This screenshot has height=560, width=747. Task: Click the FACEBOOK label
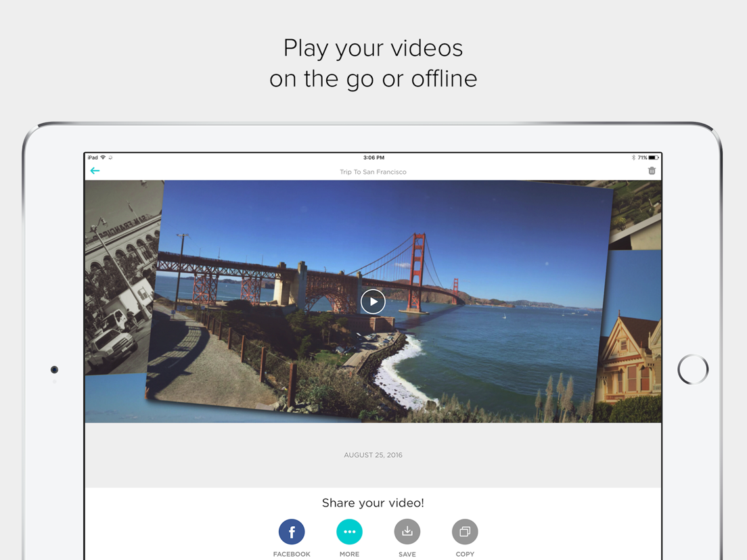tap(292, 555)
